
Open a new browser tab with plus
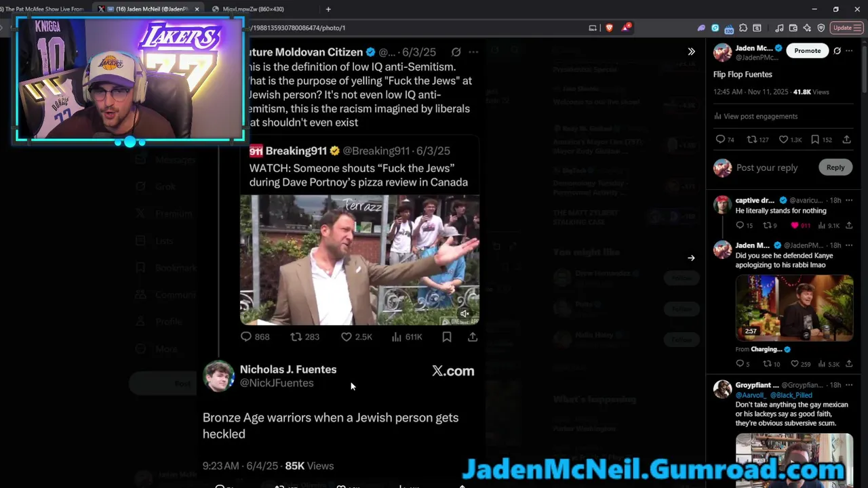[328, 9]
